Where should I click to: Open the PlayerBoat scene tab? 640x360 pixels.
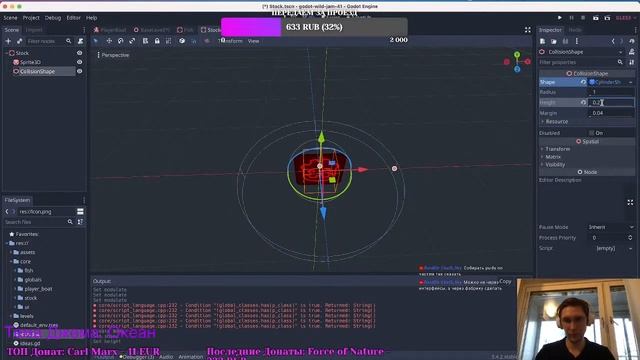(110, 30)
